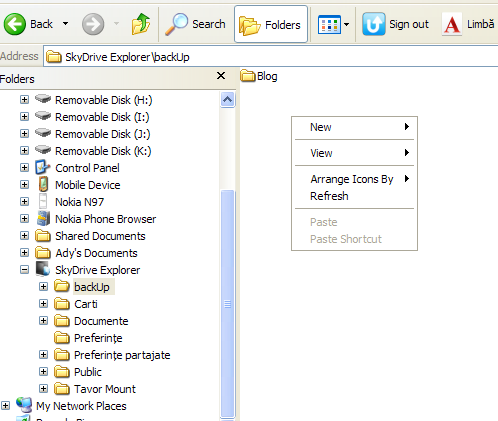The height and width of the screenshot is (421, 498).
Task: Click the folder tree scrollbar thumb
Action: (228, 303)
